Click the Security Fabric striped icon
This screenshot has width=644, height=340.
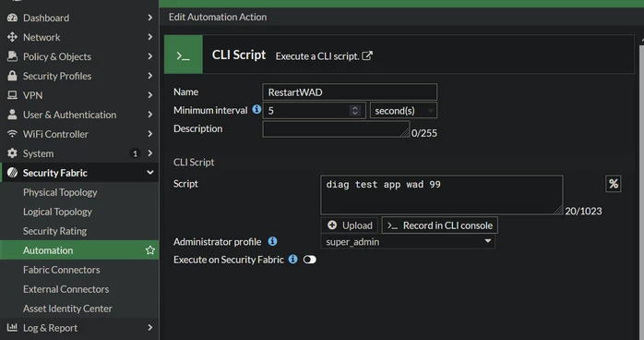coord(12,173)
